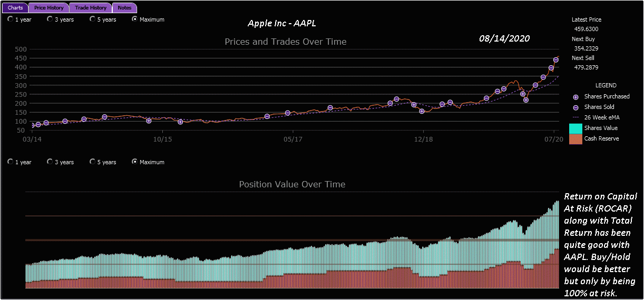Click the 05/17 date axis label

click(292, 139)
